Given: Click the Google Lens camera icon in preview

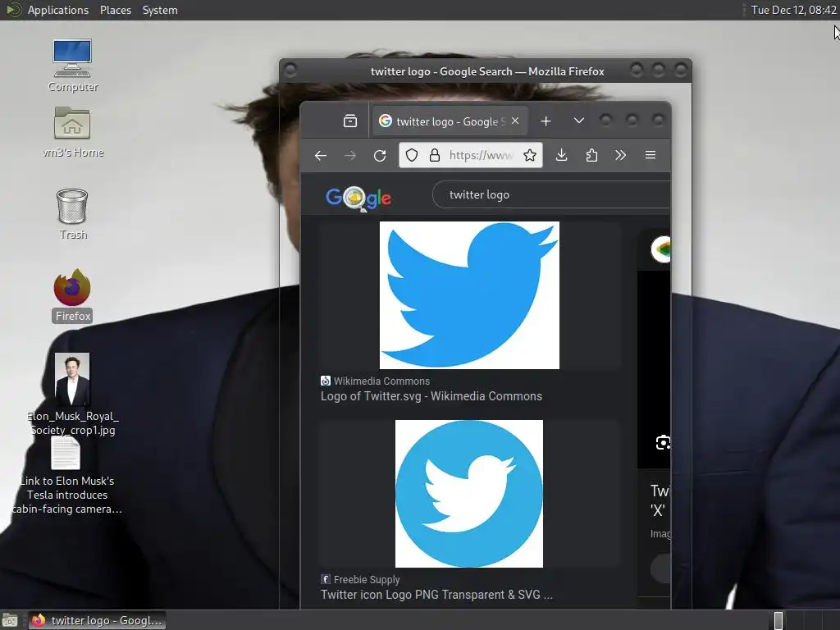Looking at the screenshot, I should click(x=663, y=442).
